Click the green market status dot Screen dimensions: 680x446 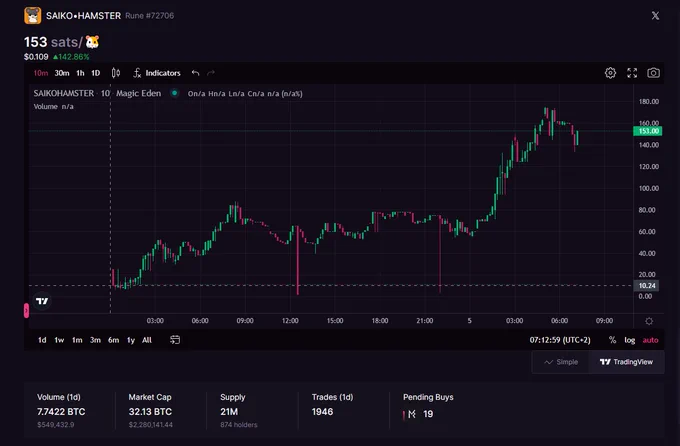(174, 93)
